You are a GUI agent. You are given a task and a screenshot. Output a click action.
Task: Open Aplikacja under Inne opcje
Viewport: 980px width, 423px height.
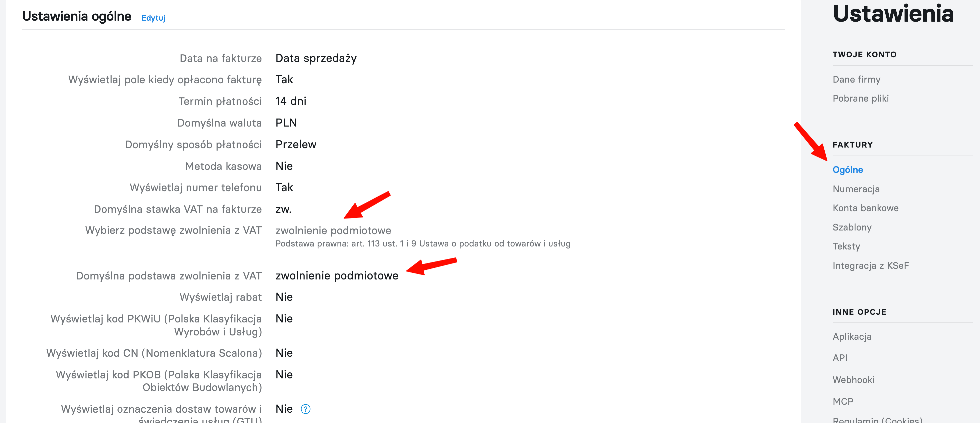click(852, 336)
